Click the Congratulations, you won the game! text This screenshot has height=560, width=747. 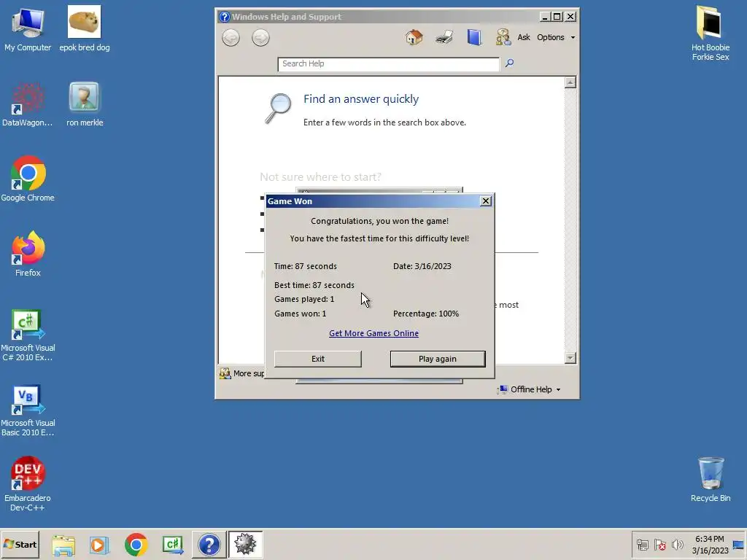pyautogui.click(x=379, y=221)
